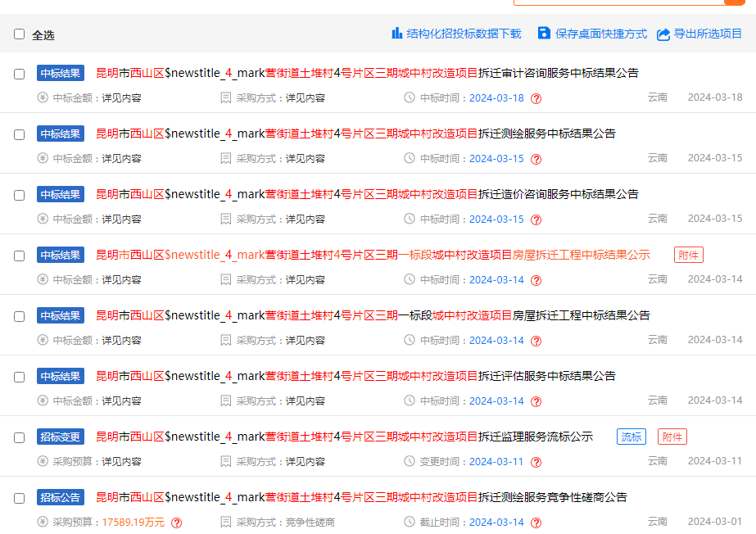Screen dimensions: 756x534
Task: Click the 采购方式 icon in 拆迁审计咨询服务 row
Action: pos(225,97)
